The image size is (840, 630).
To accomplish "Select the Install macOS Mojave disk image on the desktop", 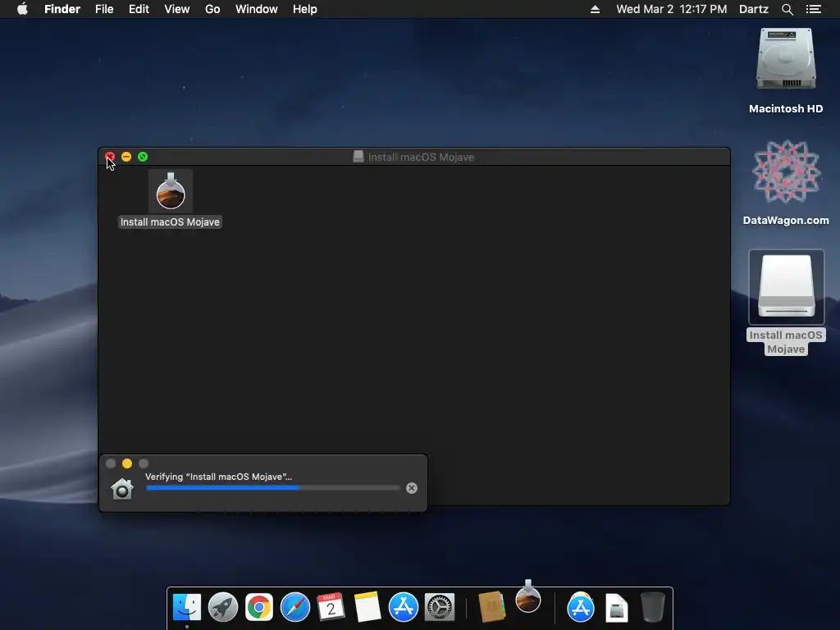I will point(786,286).
